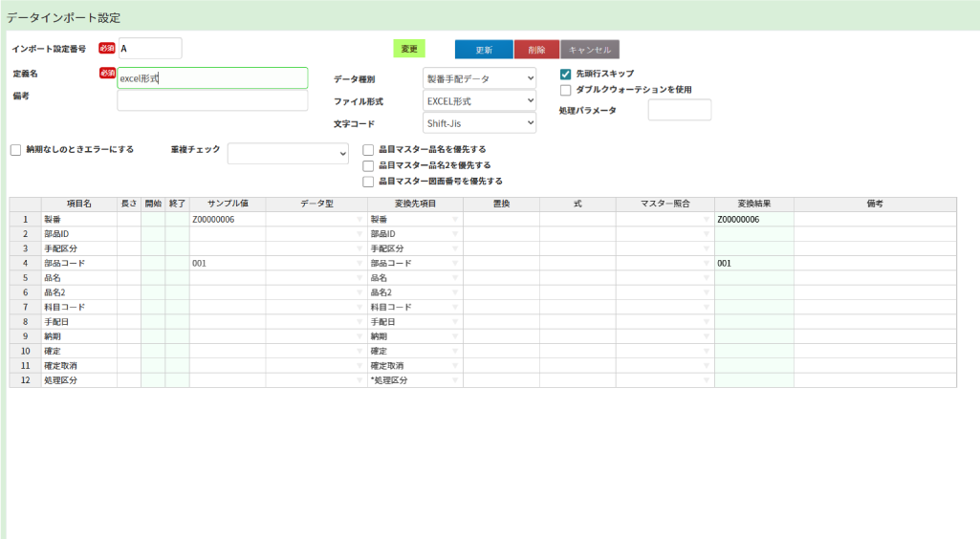Open データ型 dropdown arrow in 製番 row
The height and width of the screenshot is (539, 980).
point(359,220)
